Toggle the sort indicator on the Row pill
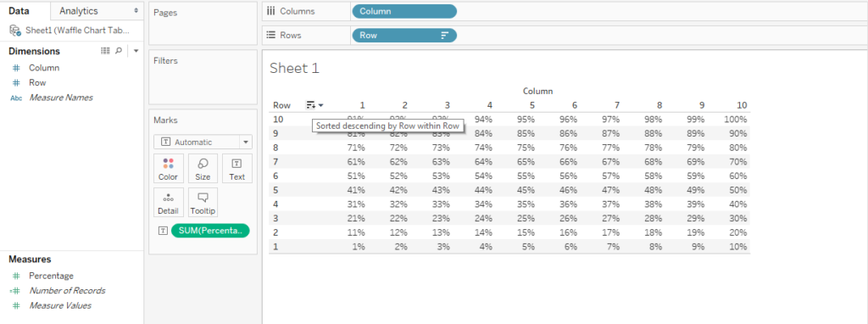The width and height of the screenshot is (868, 324). point(444,36)
